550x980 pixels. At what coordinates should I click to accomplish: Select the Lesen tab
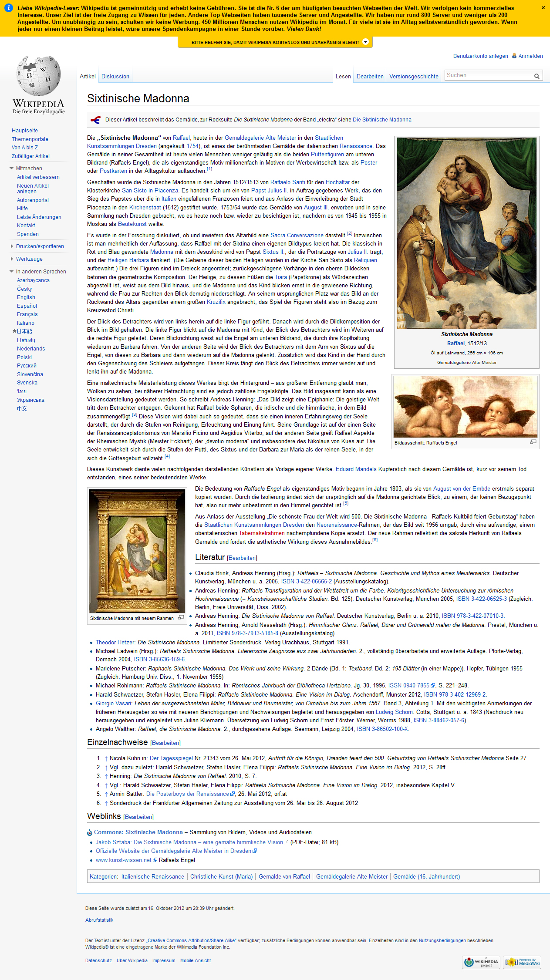click(343, 76)
